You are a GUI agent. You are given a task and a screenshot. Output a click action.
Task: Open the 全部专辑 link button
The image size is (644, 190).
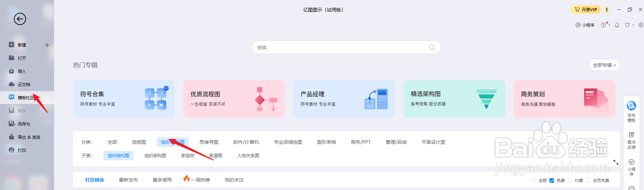tap(604, 65)
